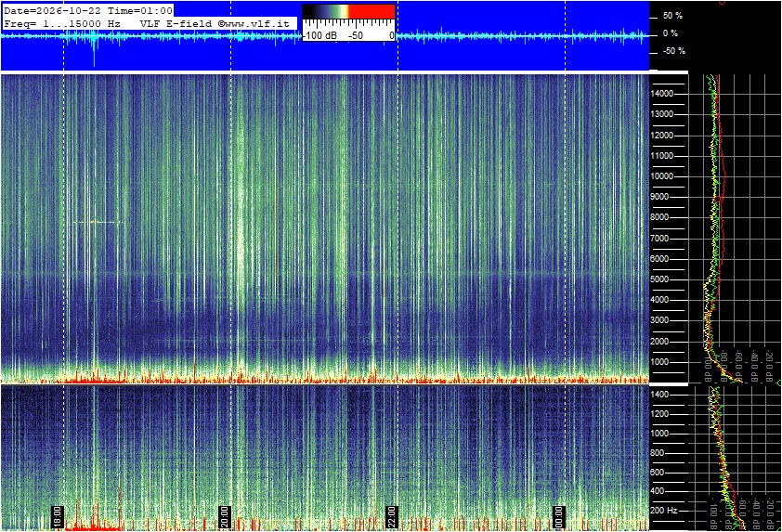The width and height of the screenshot is (782, 532).
Task: Select the Date=2026-10-22 Time=01:00 header text
Action: tap(88, 10)
